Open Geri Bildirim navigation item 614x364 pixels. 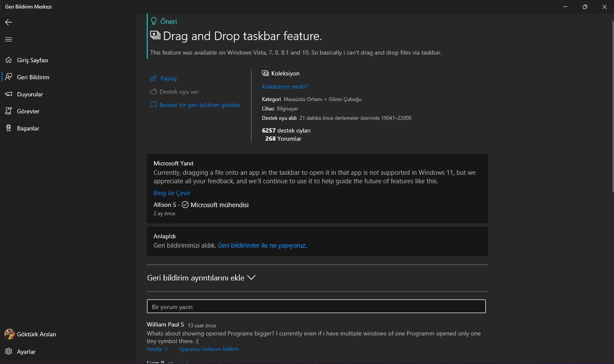33,77
